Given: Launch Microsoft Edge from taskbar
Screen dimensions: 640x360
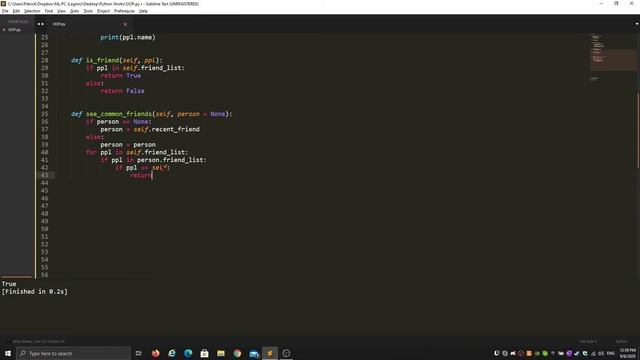Looking at the screenshot, I should (x=188, y=353).
